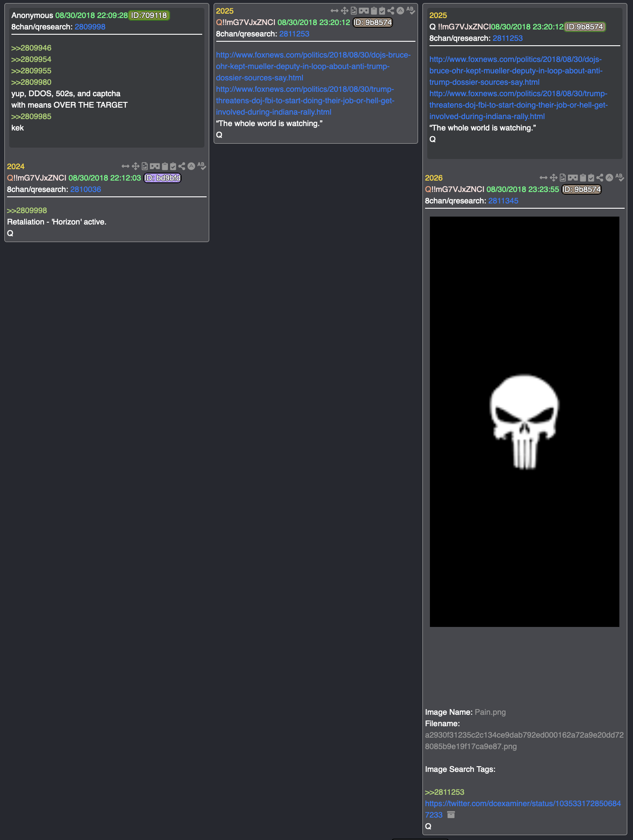Click horizontal resize arrows icon on middle post 2025
This screenshot has height=840, width=633.
click(335, 11)
